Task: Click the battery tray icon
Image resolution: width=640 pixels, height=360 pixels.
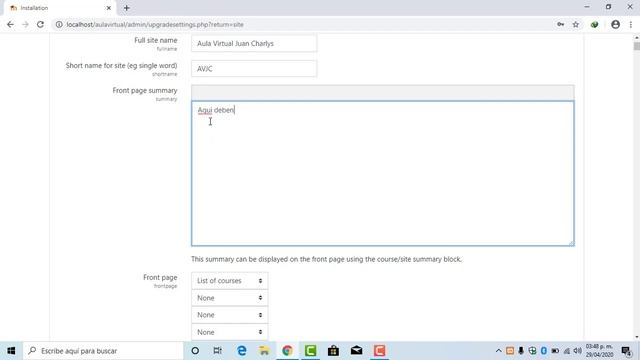Action: [555, 351]
